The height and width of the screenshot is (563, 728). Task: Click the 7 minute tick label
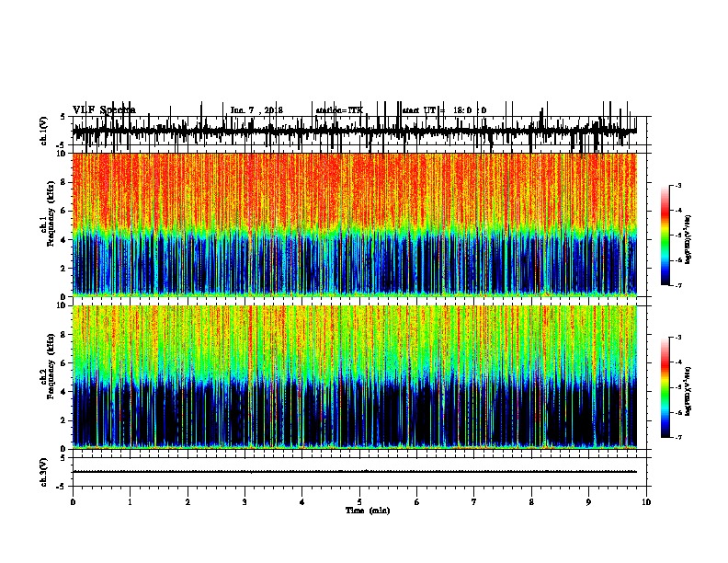474,502
